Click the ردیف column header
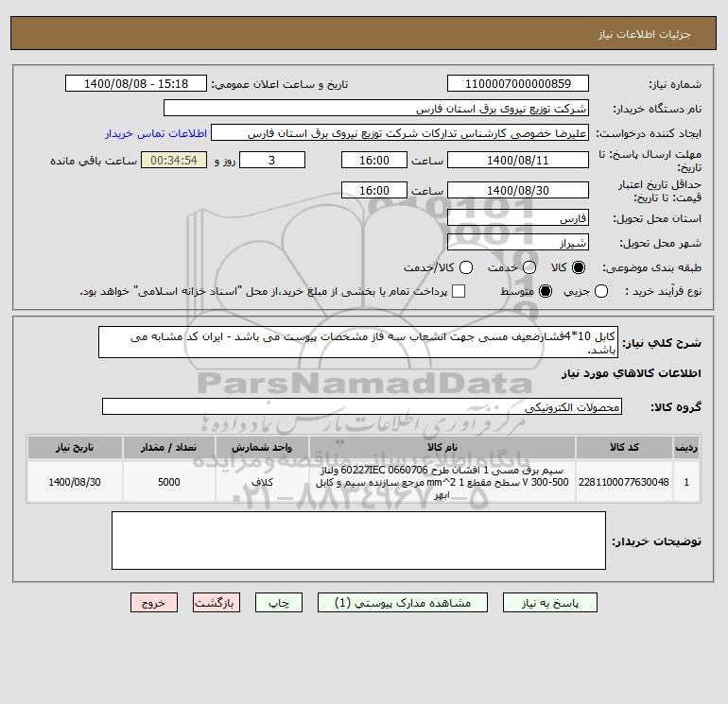728x704 pixels. [x=686, y=447]
